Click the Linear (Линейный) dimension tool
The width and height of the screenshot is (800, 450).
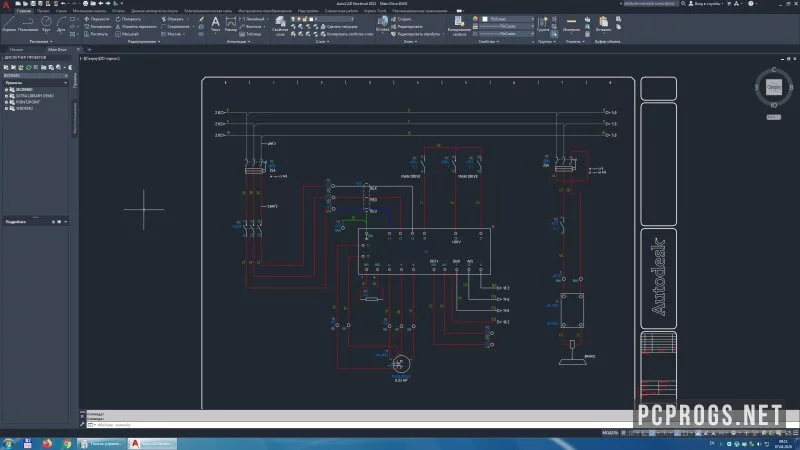click(x=252, y=19)
